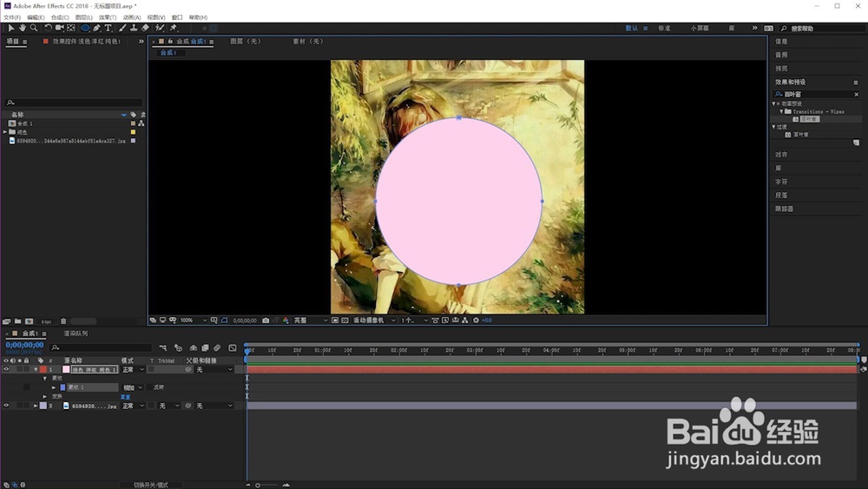Click the show channel color icon
The image size is (868, 489).
pyautogui.click(x=286, y=320)
